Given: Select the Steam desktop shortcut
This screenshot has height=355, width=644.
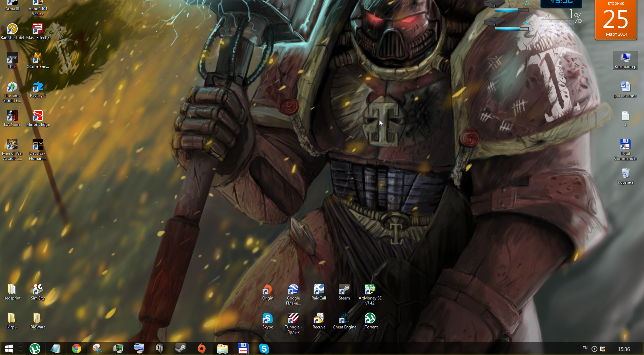Looking at the screenshot, I should pyautogui.click(x=345, y=292).
